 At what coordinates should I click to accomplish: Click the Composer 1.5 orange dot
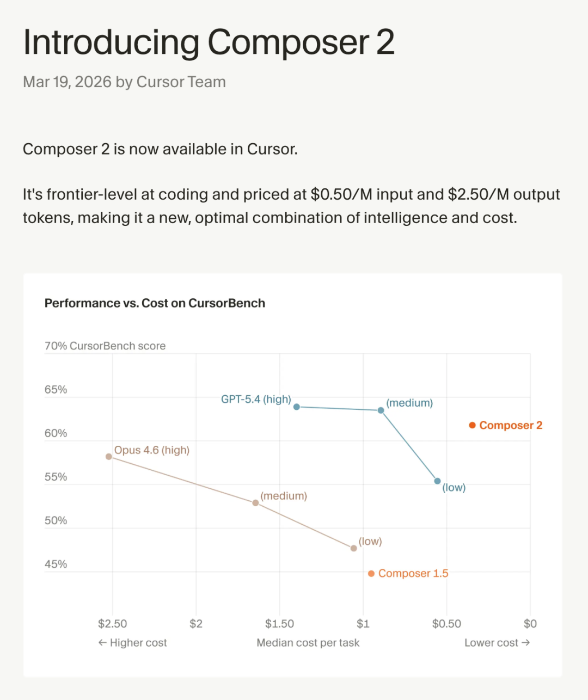pyautogui.click(x=371, y=574)
